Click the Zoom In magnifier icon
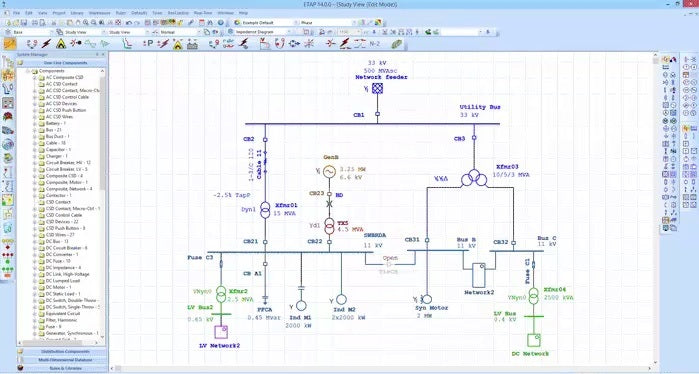699x374 pixels. coord(85,22)
